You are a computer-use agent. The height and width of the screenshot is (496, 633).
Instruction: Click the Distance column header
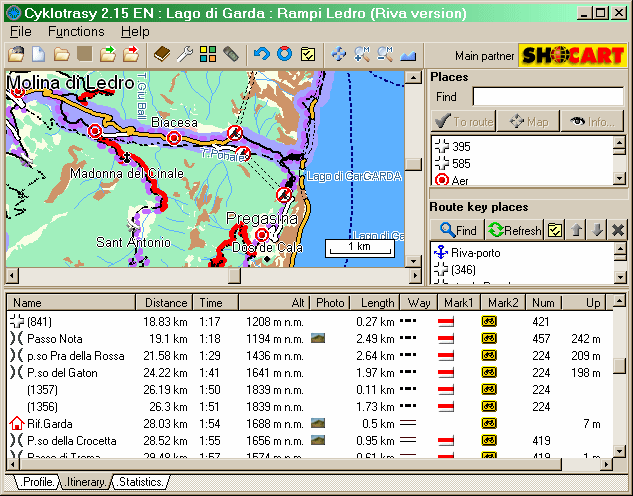tap(165, 303)
